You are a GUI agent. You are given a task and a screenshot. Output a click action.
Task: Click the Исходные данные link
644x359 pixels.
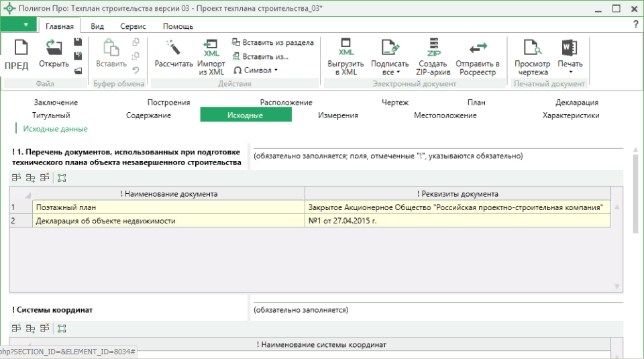[55, 129]
